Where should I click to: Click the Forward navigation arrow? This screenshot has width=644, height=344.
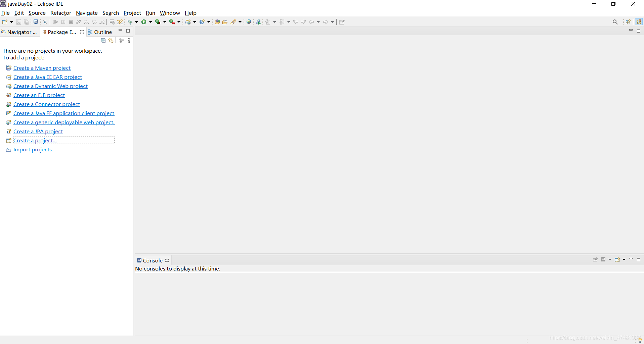[x=326, y=22]
